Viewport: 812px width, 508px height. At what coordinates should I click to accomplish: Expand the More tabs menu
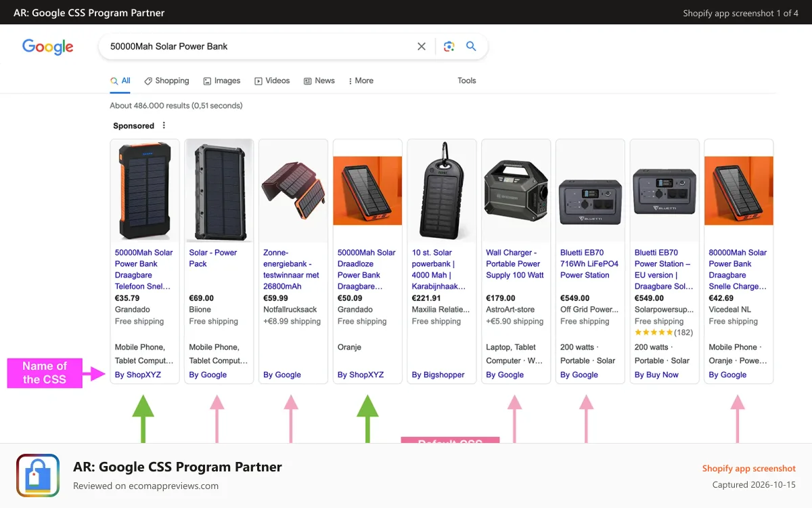click(361, 81)
